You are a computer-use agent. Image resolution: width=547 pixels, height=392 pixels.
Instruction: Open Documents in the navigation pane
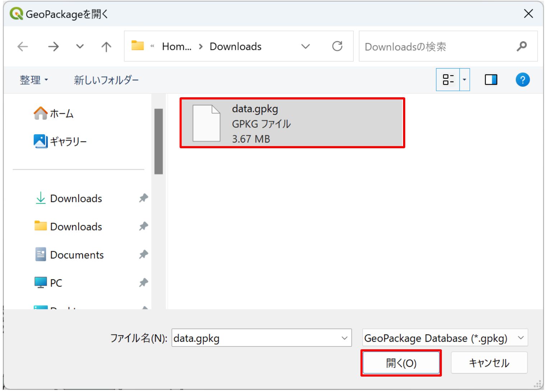click(70, 255)
